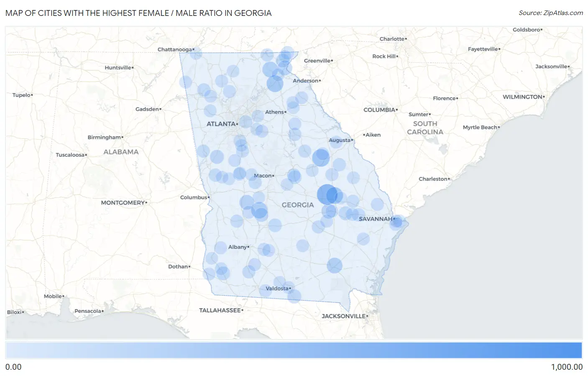The image size is (588, 376).
Task: Click the Albany city label
Action: 238,247
